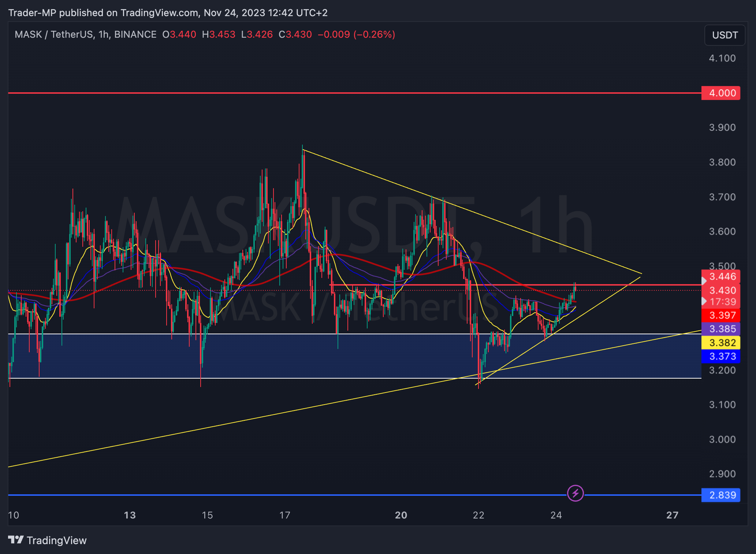Click the Trader-MP published header text

pos(168,13)
